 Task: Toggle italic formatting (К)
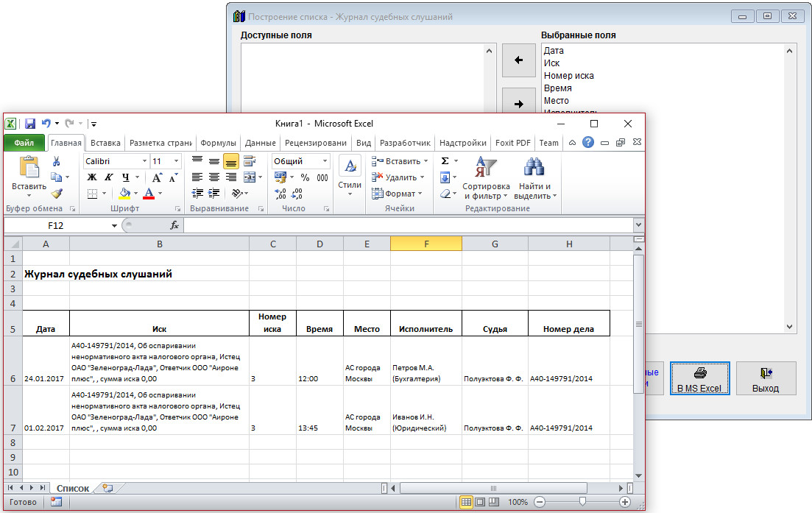(108, 177)
